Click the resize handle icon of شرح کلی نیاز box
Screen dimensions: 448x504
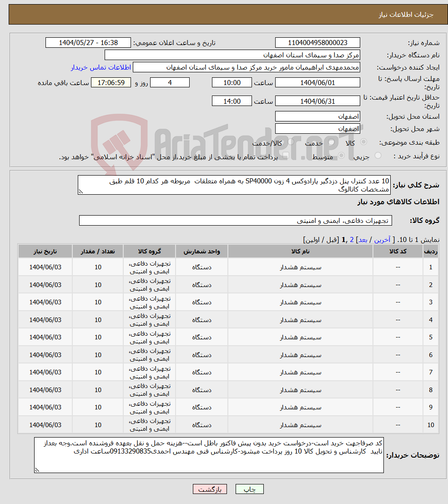(x=81, y=192)
